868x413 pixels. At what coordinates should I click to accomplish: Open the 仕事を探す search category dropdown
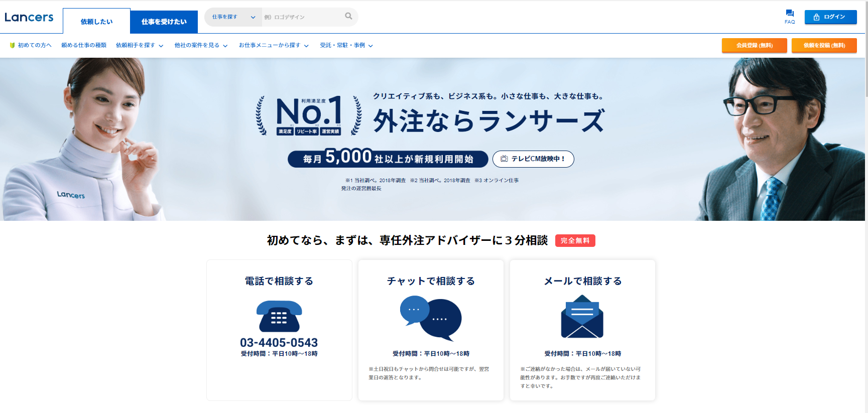point(233,17)
